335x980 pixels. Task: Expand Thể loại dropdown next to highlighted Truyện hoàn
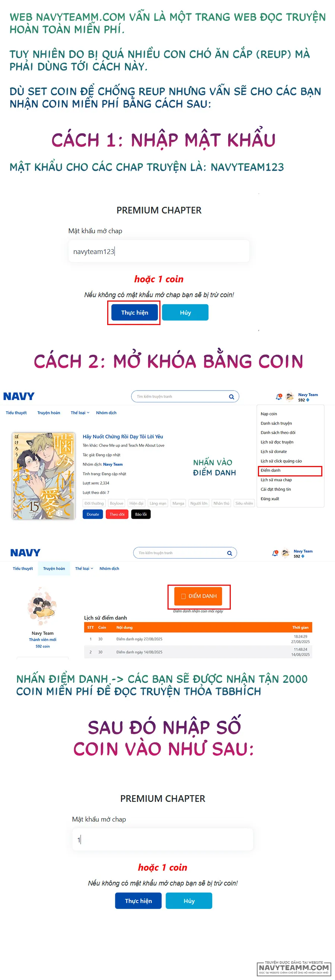(x=84, y=569)
